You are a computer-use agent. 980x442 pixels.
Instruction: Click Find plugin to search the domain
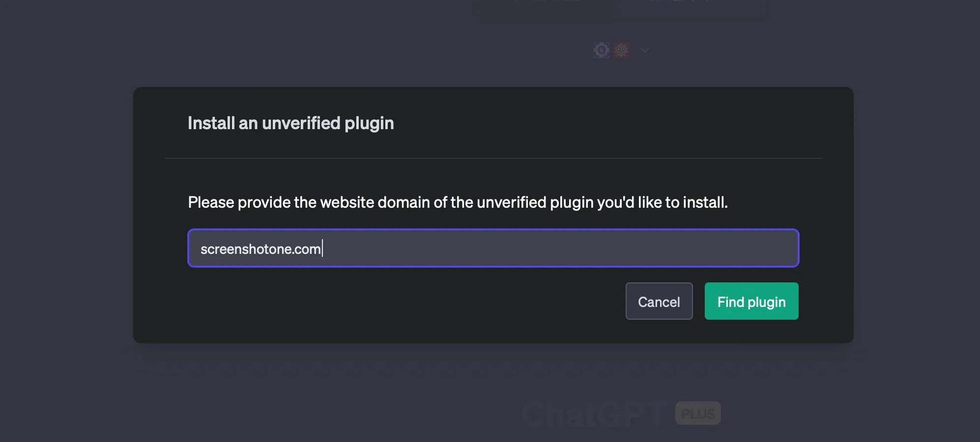[x=751, y=301]
